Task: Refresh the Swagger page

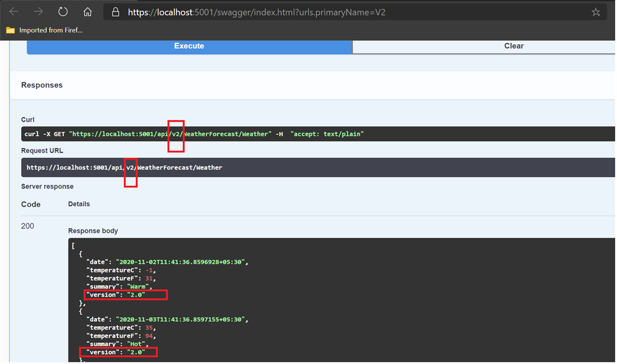Action: 62,11
